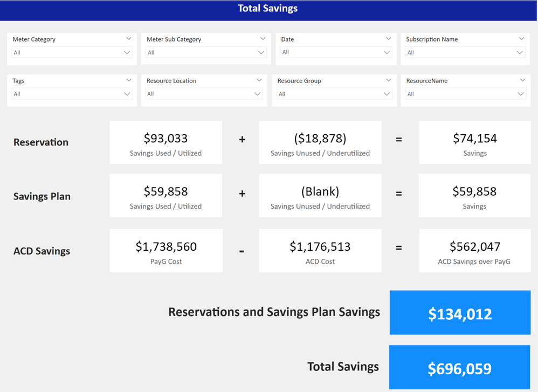Click the Tags slicer header chevron
Screen dimensions: 538x392
(129, 80)
